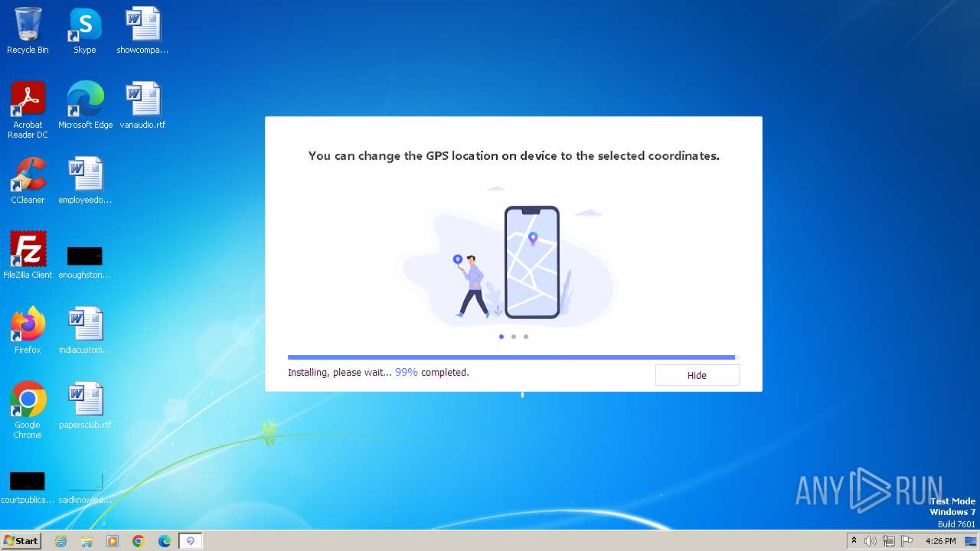
Task: Hide the installer window with Hide button
Action: pyautogui.click(x=697, y=375)
